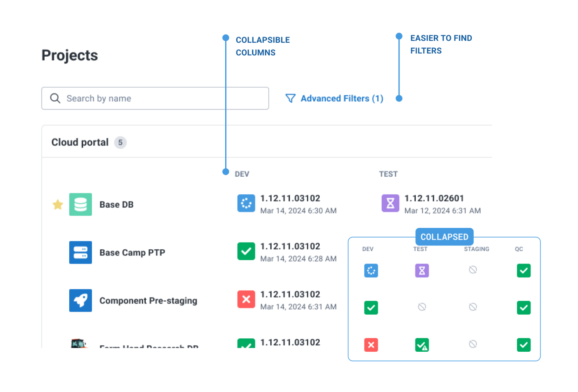Collapse the DEV column header

point(242,174)
